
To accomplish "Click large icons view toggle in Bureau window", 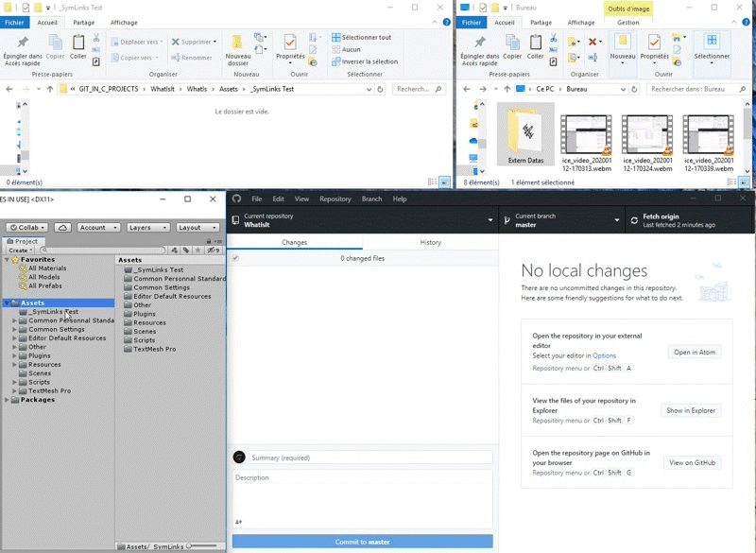I will (745, 182).
